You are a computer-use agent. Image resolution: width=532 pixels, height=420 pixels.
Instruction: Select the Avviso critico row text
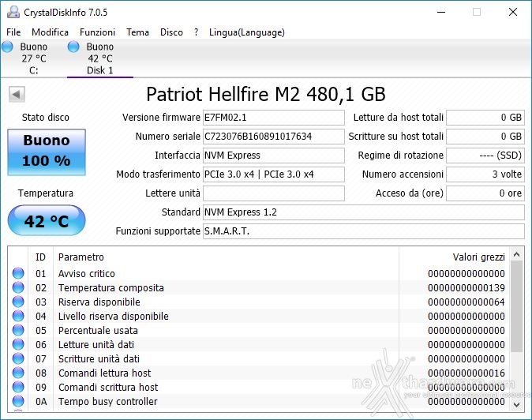click(x=87, y=273)
